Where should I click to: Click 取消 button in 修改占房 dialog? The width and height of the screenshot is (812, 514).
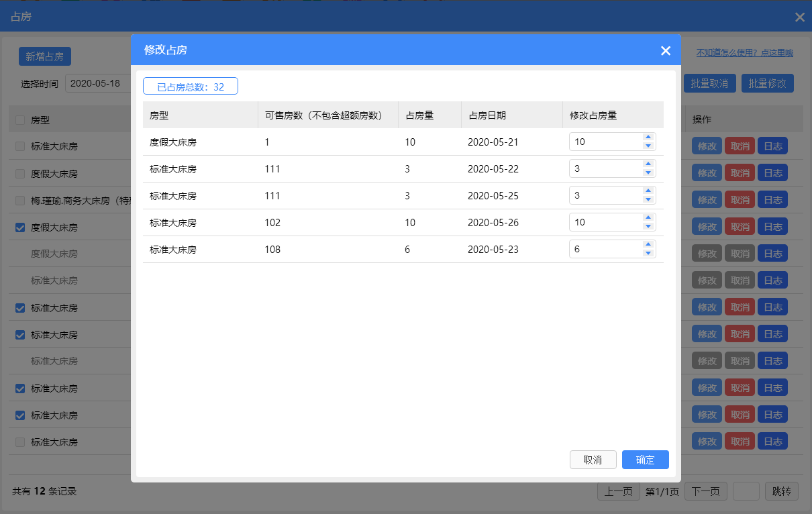point(593,460)
